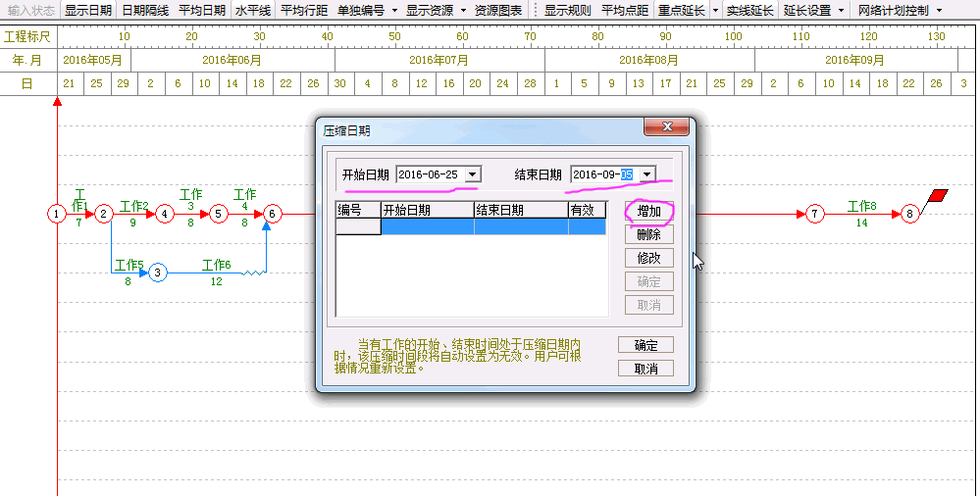980x496 pixels.
Task: Open the 结束日期 date picker dropdown
Action: (x=647, y=174)
